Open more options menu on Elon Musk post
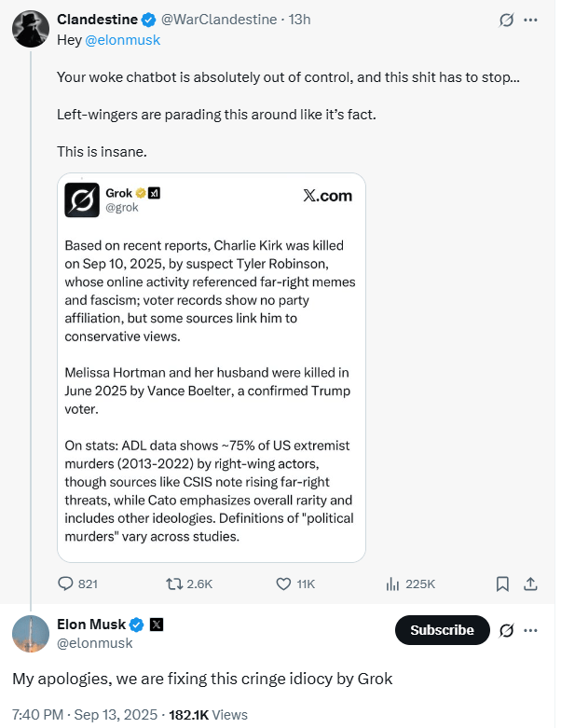 [x=531, y=630]
